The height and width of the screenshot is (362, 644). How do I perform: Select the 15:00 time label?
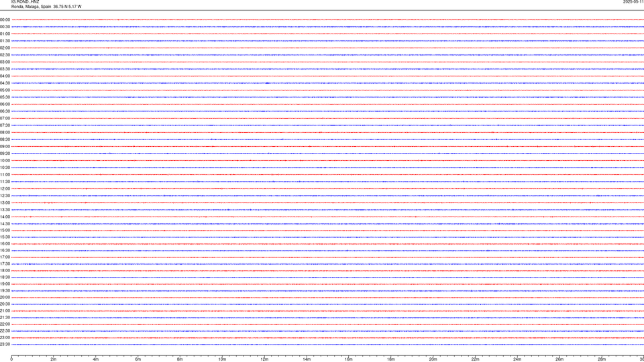[x=5, y=230]
